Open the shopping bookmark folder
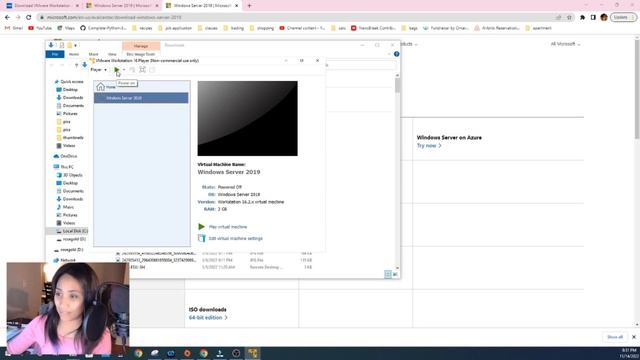Image resolution: width=640 pixels, height=360 pixels. (x=262, y=28)
